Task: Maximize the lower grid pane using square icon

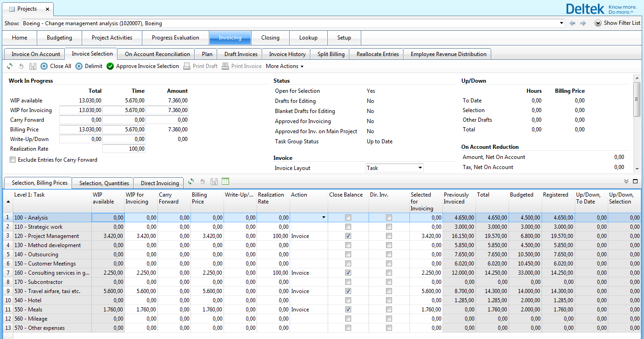Action: pyautogui.click(x=636, y=181)
